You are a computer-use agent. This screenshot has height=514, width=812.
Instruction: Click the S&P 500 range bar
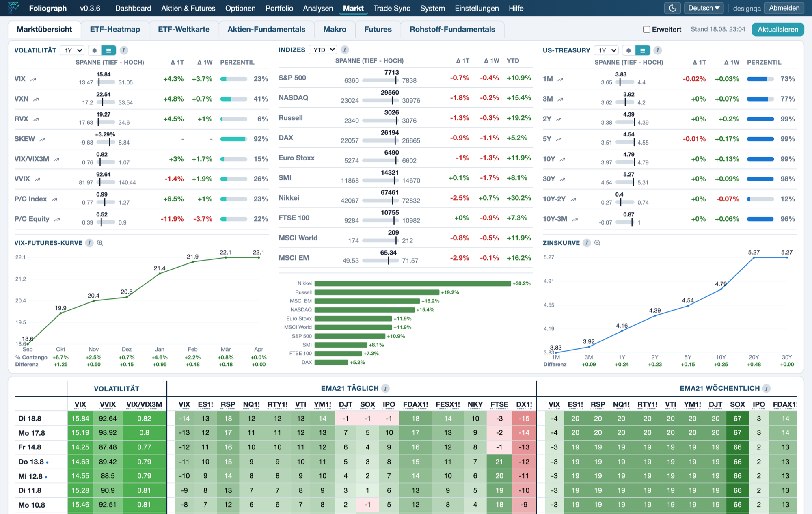pyautogui.click(x=380, y=80)
